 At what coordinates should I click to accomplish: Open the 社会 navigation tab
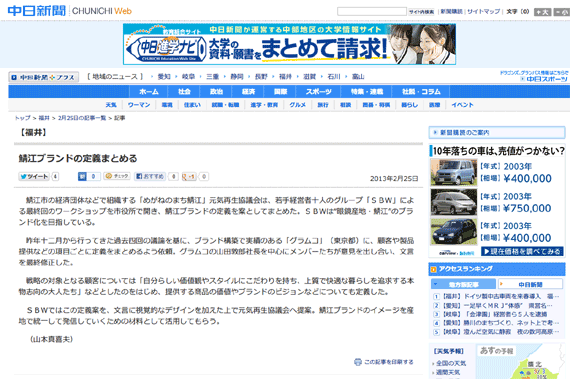coord(184,92)
